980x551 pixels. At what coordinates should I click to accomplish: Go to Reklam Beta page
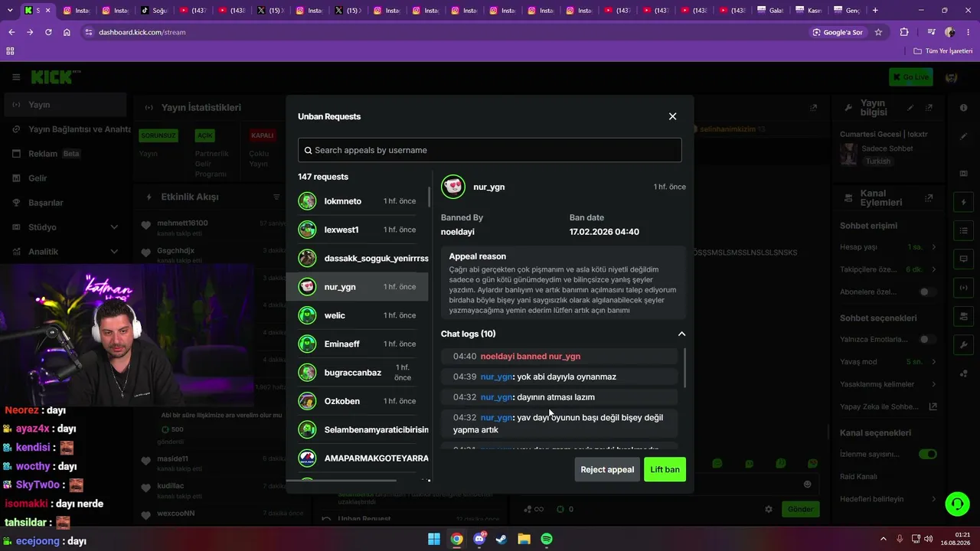pyautogui.click(x=65, y=154)
